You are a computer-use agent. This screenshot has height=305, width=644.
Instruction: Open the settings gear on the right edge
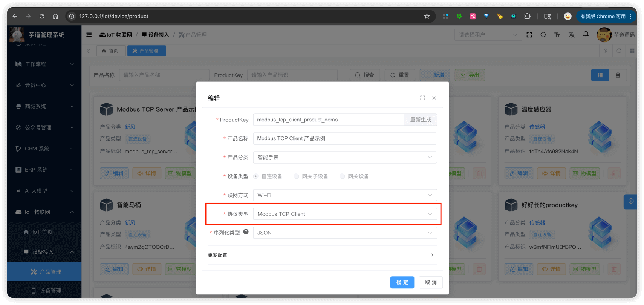click(x=631, y=201)
